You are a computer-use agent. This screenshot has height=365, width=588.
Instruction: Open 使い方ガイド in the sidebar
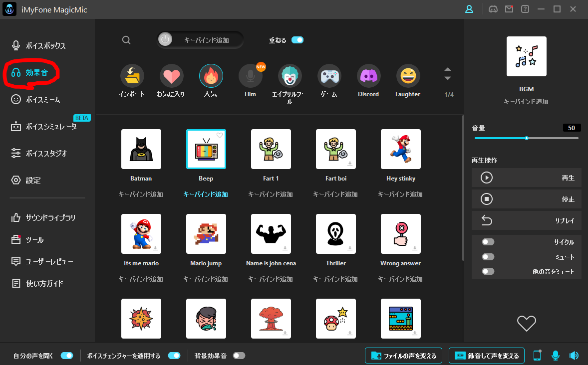click(37, 284)
